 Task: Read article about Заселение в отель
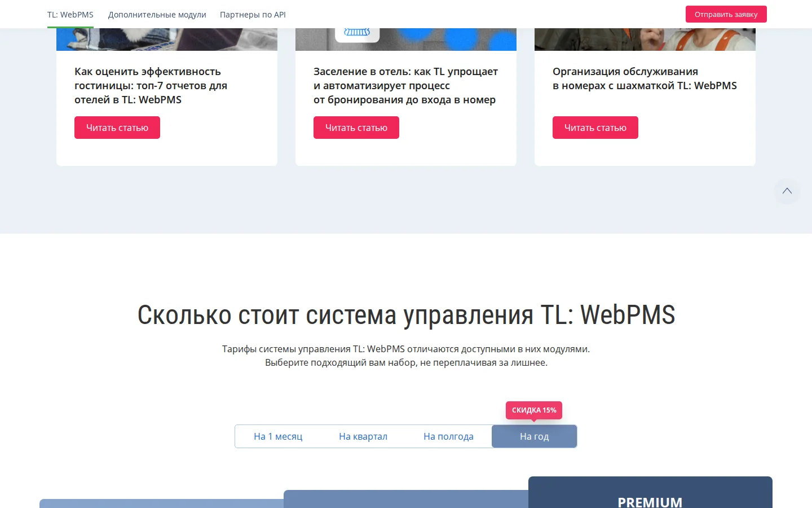[x=356, y=128]
